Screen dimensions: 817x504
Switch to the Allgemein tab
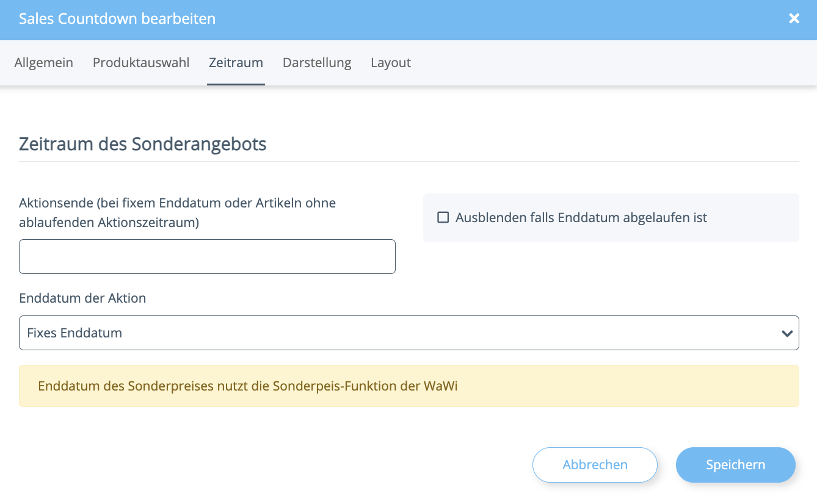point(43,62)
